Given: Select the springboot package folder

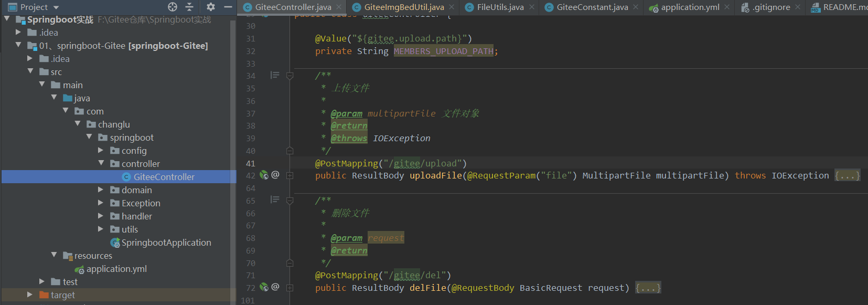Looking at the screenshot, I should pyautogui.click(x=132, y=138).
